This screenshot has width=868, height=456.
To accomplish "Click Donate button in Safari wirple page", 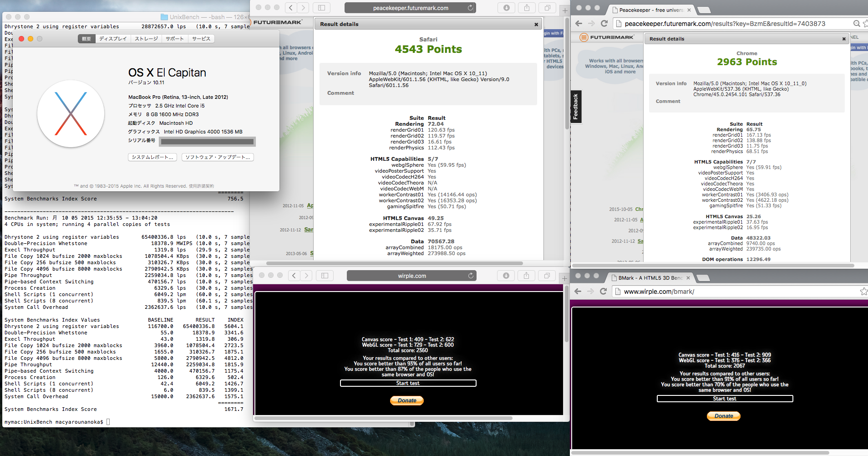I will pos(407,400).
